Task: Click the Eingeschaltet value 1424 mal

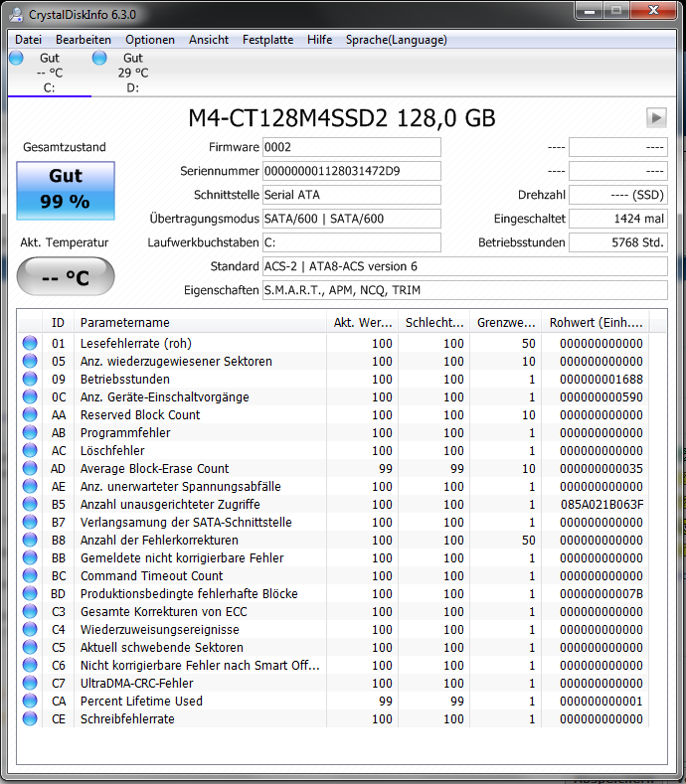Action: 618,219
